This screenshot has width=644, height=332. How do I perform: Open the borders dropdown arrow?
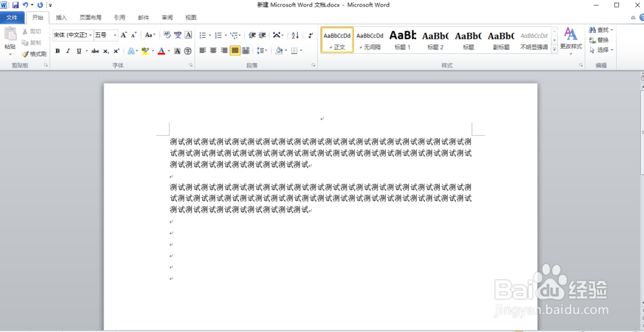tap(301, 50)
